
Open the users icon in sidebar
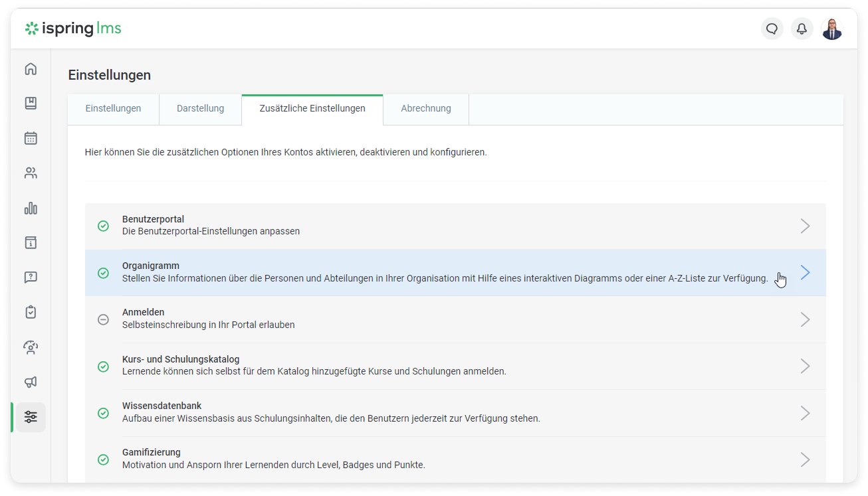pos(31,173)
